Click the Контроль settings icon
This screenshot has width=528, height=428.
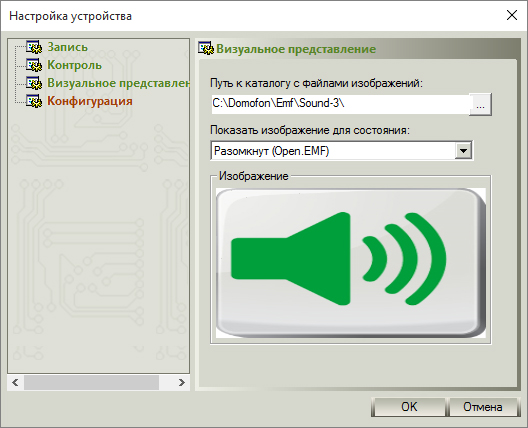coord(34,65)
